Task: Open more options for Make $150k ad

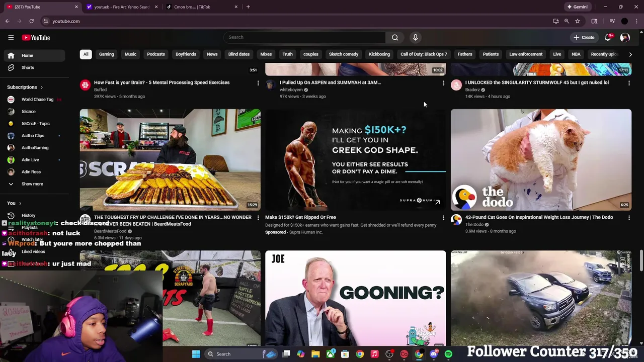Action: [443, 218]
